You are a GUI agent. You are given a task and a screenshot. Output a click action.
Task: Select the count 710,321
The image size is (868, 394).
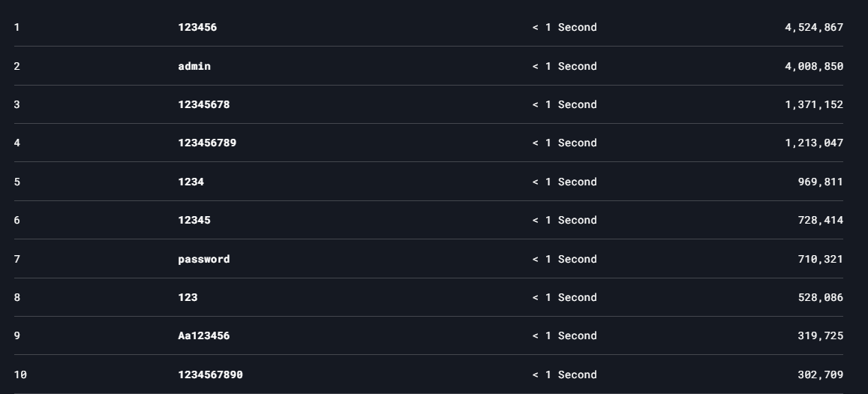pyautogui.click(x=820, y=260)
